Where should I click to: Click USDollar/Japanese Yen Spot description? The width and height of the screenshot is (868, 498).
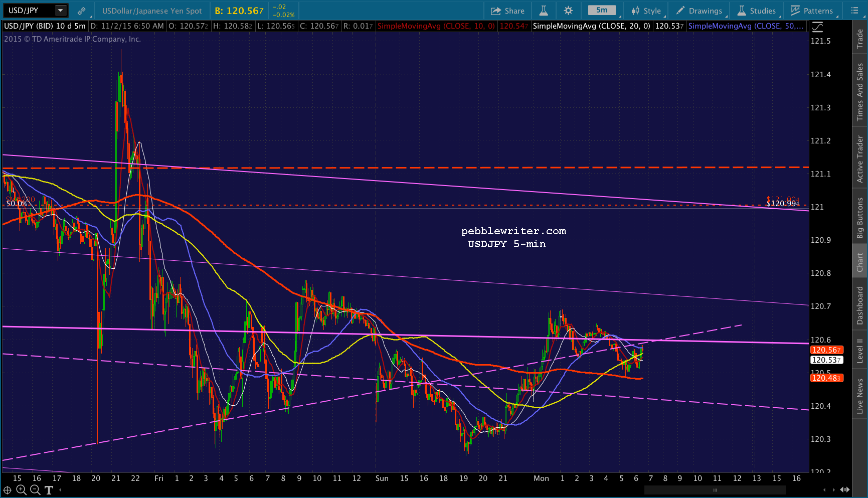point(152,11)
